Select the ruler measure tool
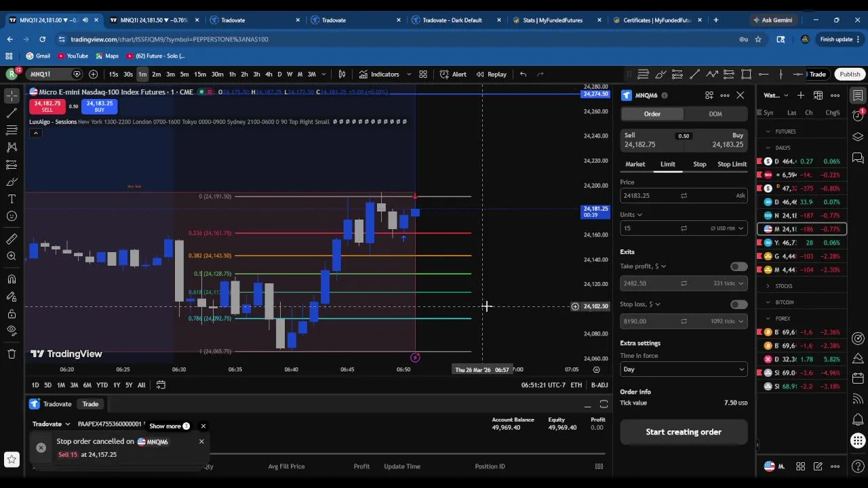Viewport: 868px width, 488px height. coord(12,239)
